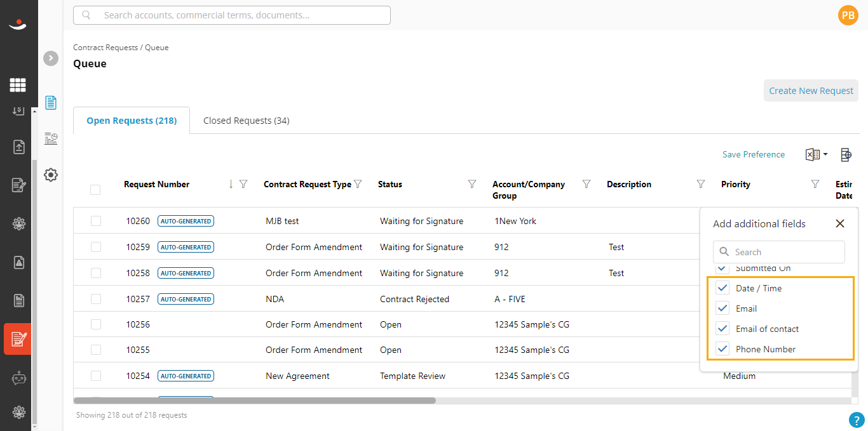Close the Add additional fields panel

click(840, 223)
